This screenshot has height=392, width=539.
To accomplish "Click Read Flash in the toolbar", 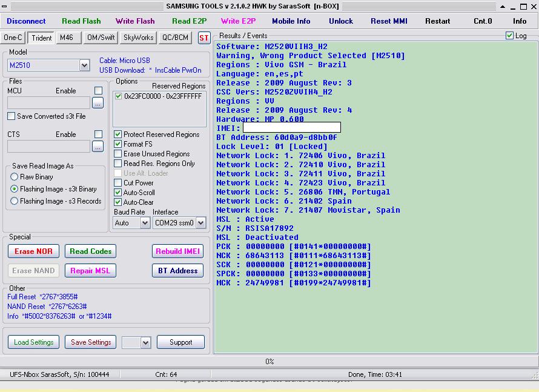I will point(82,21).
